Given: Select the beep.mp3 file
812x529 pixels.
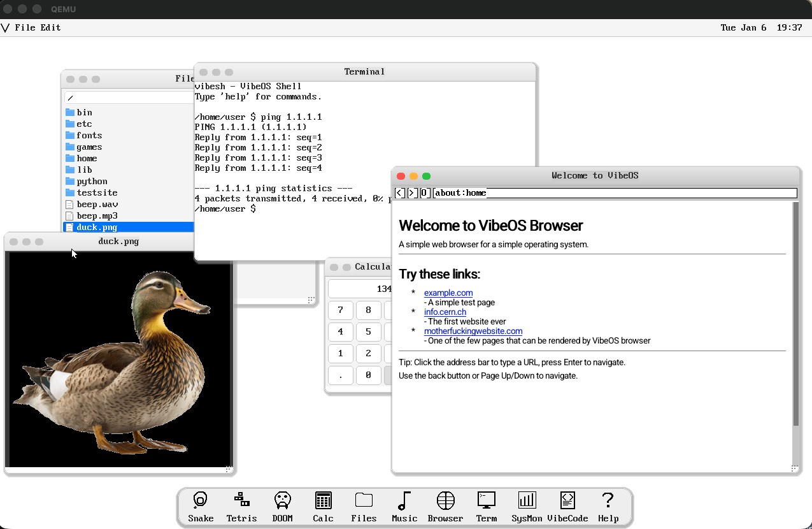Looking at the screenshot, I should click(97, 216).
